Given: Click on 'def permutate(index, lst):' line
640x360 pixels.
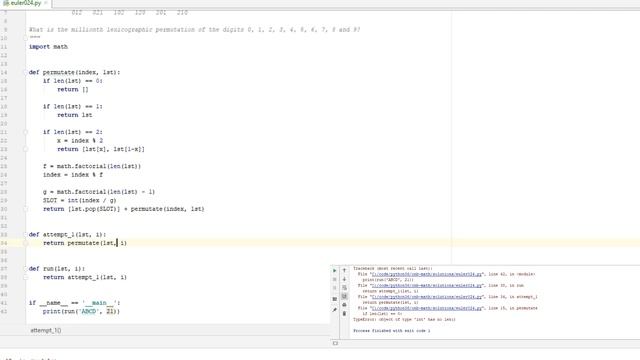Looking at the screenshot, I should [74, 72].
